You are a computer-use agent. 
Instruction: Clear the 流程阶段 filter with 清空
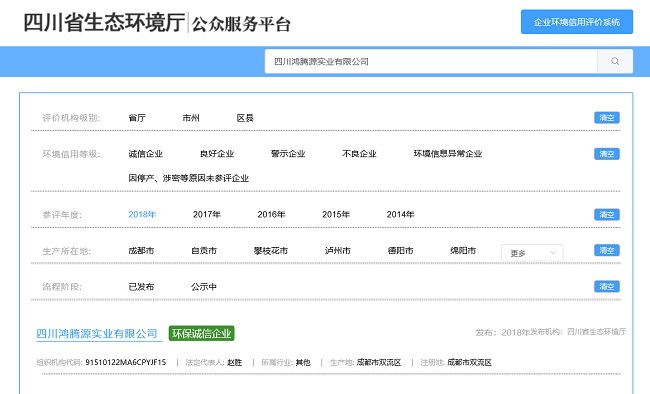(x=607, y=287)
